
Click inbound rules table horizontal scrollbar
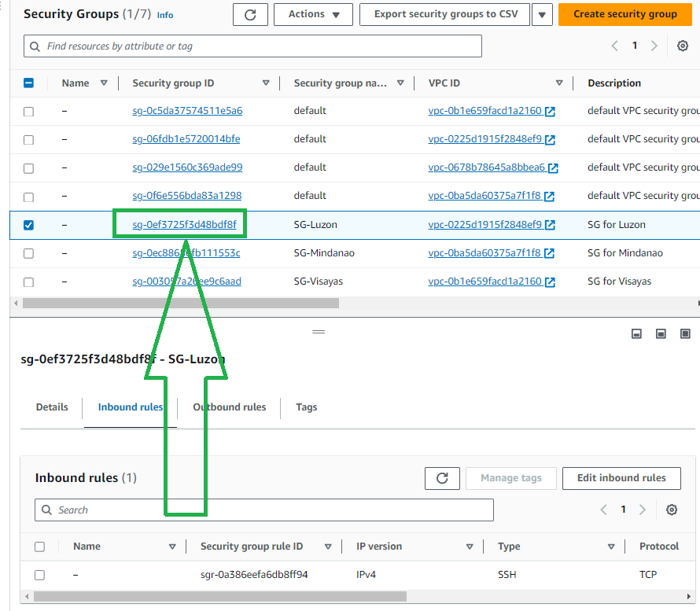[x=220, y=596]
